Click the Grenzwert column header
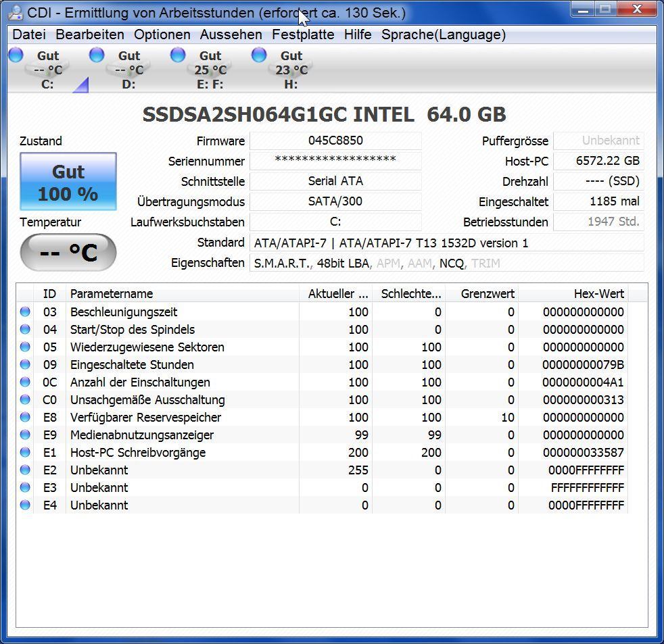Image resolution: width=664 pixels, height=644 pixels. pos(482,294)
